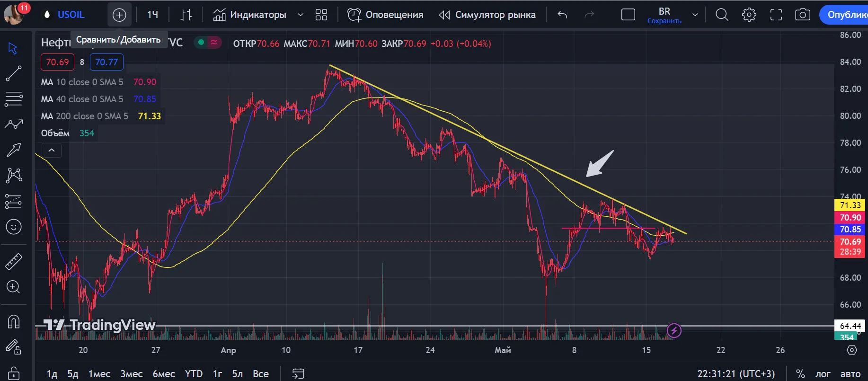Toggle the лог logarithmic scale
Image resolution: width=868 pixels, height=381 pixels.
coord(823,374)
